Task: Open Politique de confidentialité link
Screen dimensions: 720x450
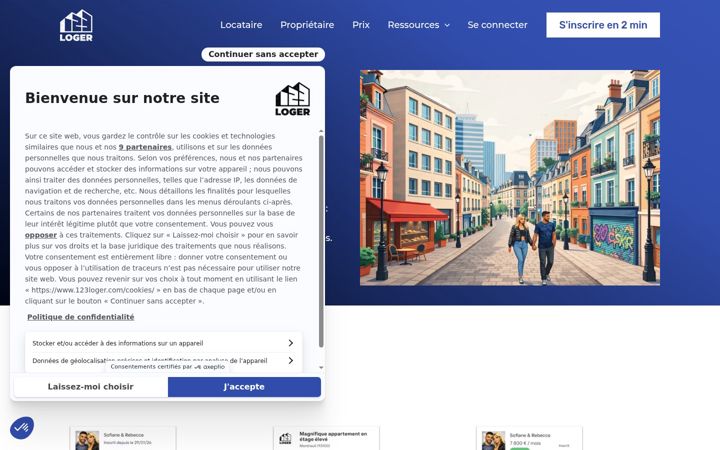Action: coord(81,317)
